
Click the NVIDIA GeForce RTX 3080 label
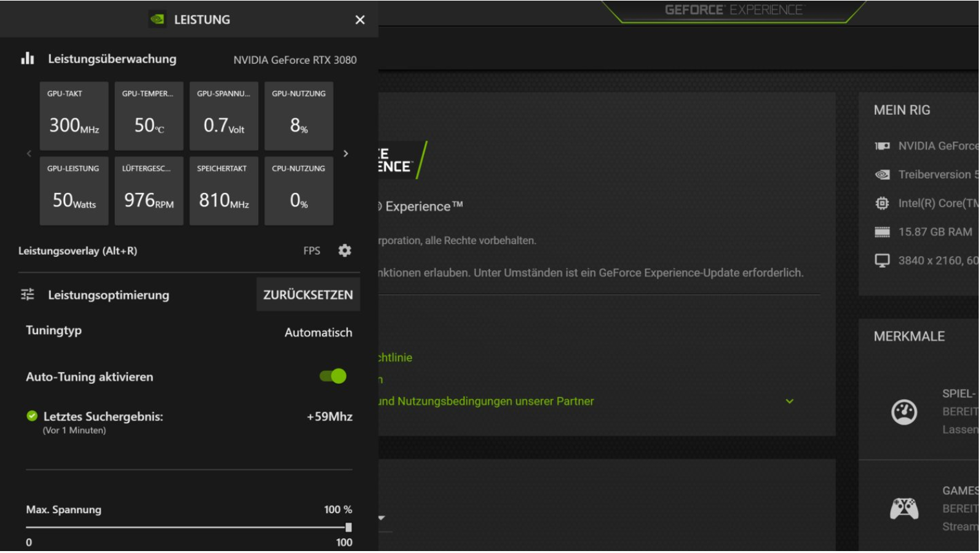coord(295,60)
